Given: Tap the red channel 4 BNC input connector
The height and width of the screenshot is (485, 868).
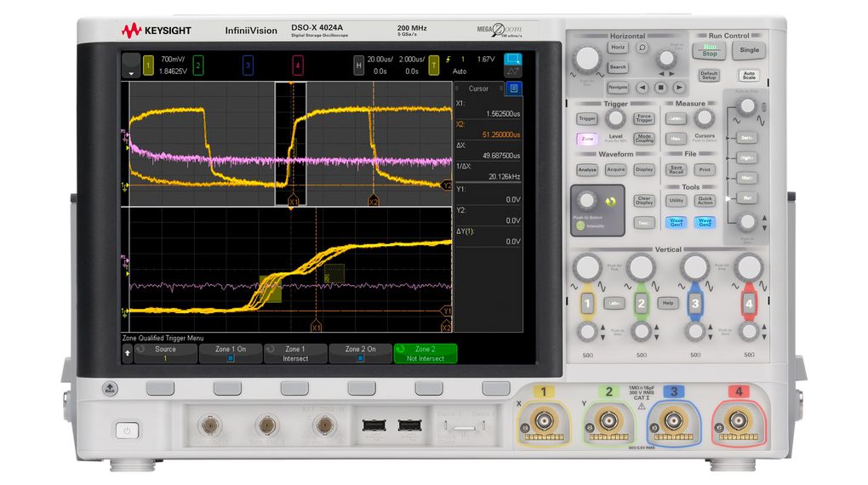Looking at the screenshot, I should pos(739,421).
